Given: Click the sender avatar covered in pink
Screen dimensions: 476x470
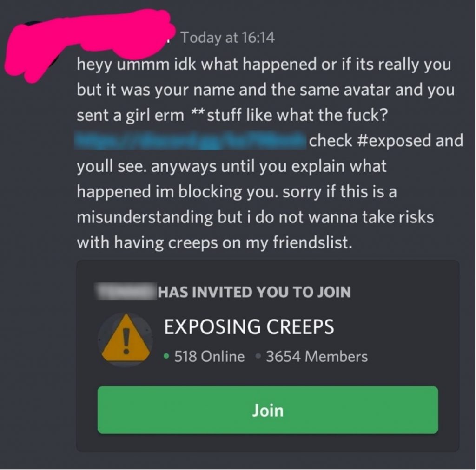Looking at the screenshot, I should [33, 52].
